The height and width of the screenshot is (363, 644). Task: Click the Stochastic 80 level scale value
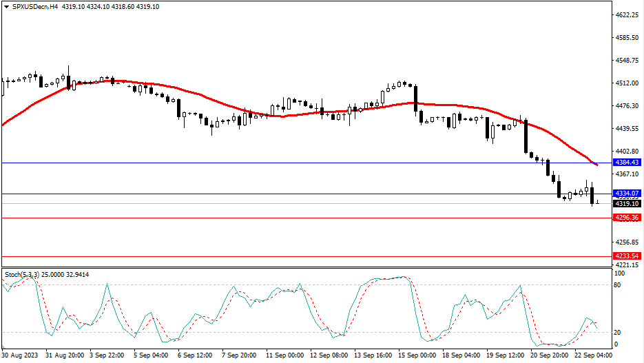(x=618, y=284)
